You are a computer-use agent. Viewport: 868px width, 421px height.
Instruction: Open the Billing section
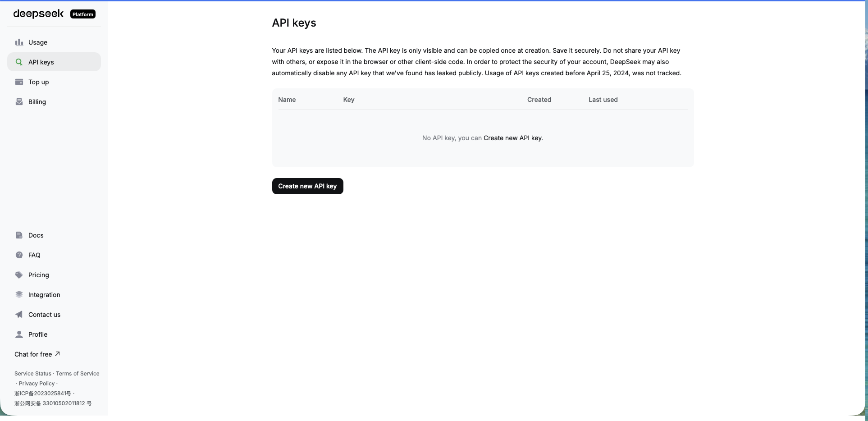pyautogui.click(x=54, y=102)
